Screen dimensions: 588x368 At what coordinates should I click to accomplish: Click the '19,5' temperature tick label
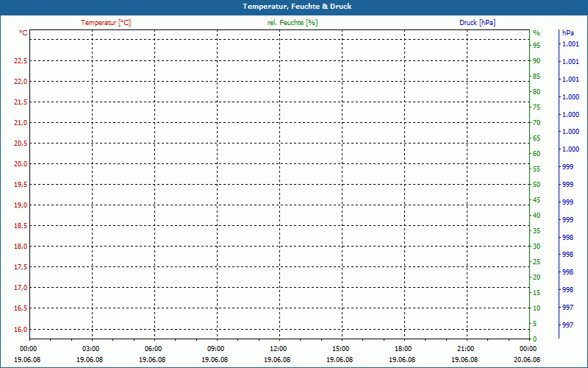pos(21,185)
